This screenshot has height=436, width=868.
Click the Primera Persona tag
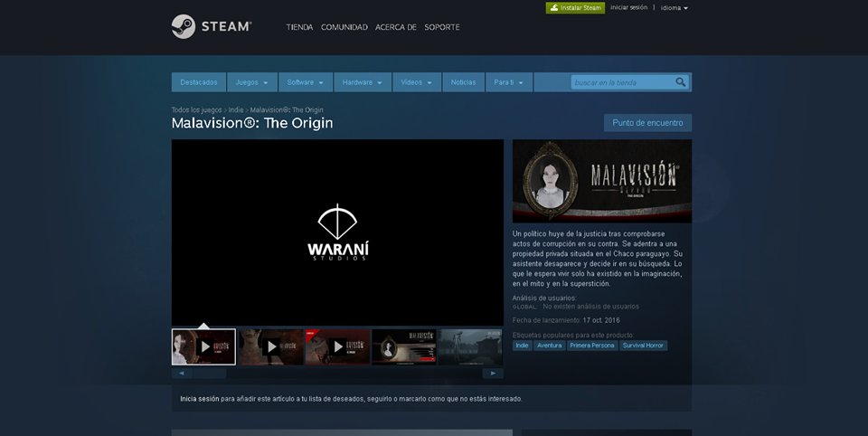coord(591,346)
